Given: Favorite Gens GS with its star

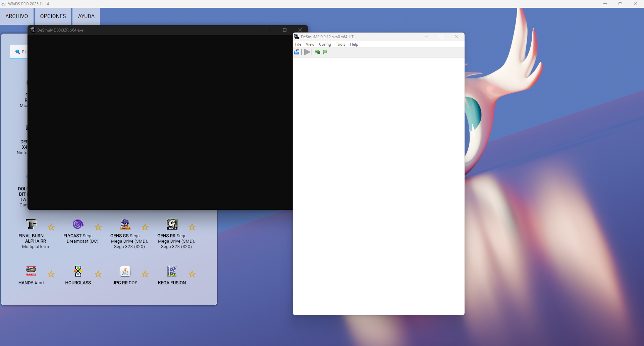Looking at the screenshot, I should coord(145,227).
